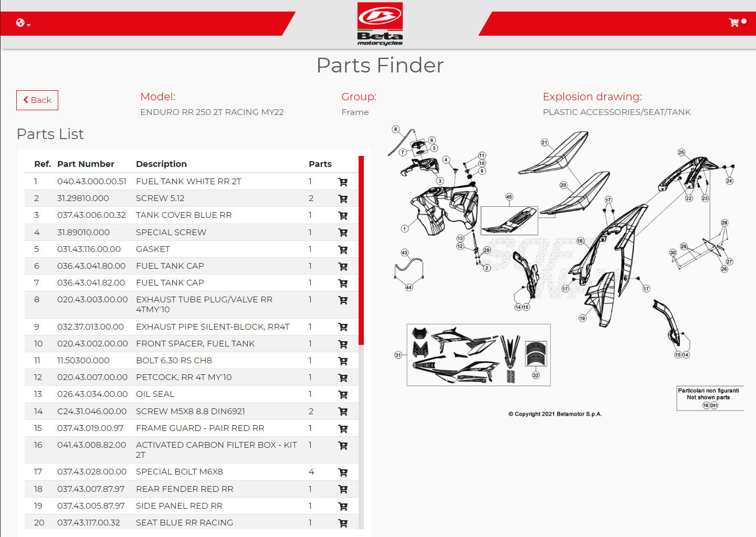Click the Ref. column header
This screenshot has width=756, height=537.
click(43, 164)
